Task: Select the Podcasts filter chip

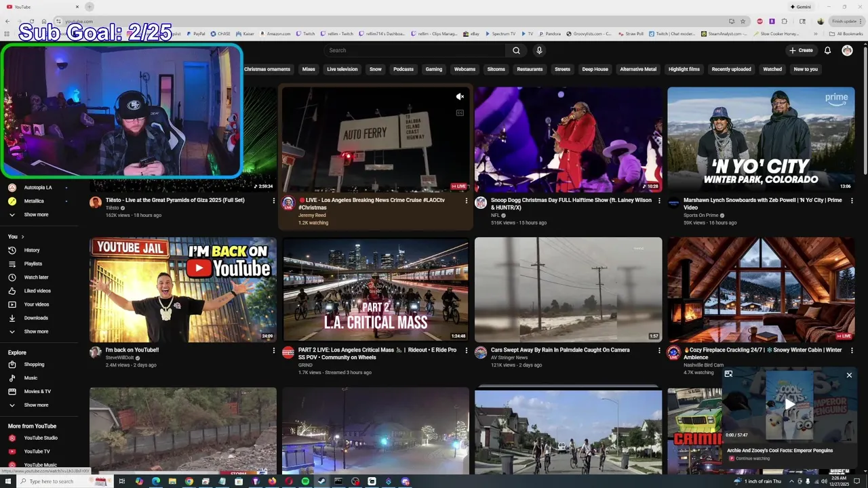Action: [403, 69]
